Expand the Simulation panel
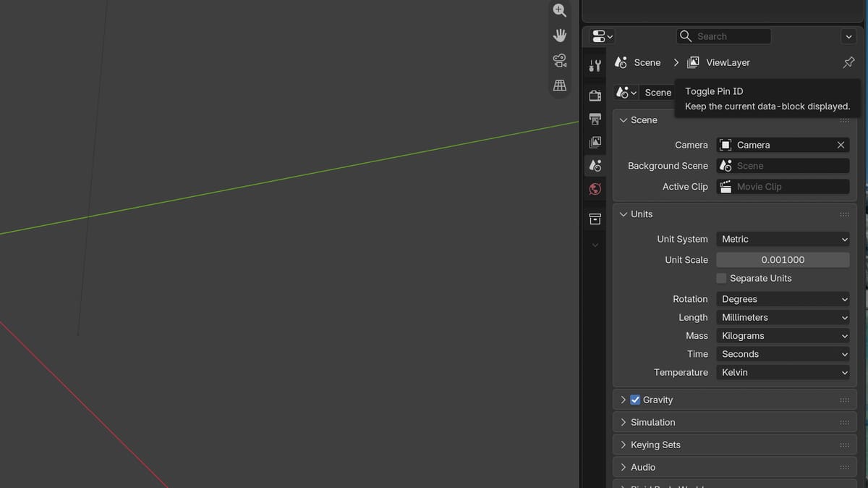The height and width of the screenshot is (488, 868). pos(624,422)
